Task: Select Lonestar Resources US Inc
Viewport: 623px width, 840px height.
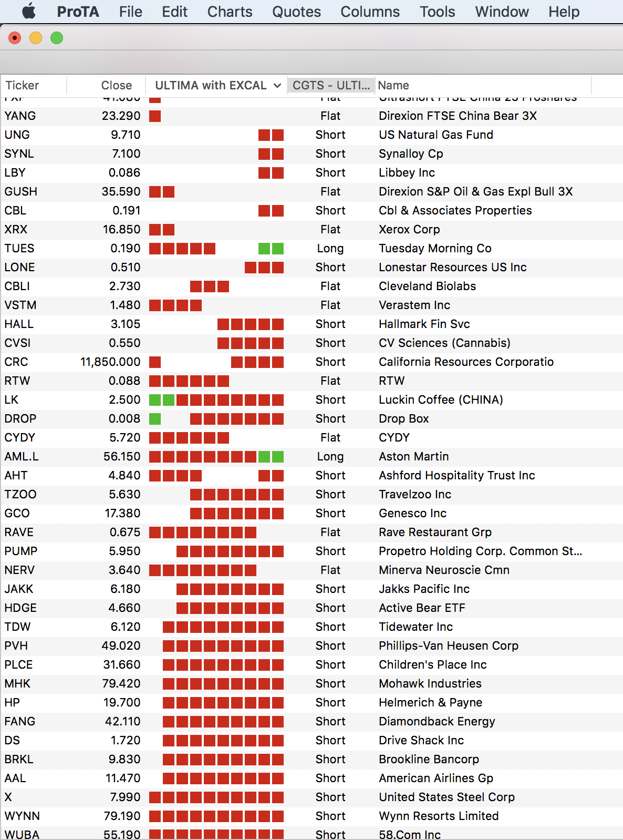Action: 452,267
